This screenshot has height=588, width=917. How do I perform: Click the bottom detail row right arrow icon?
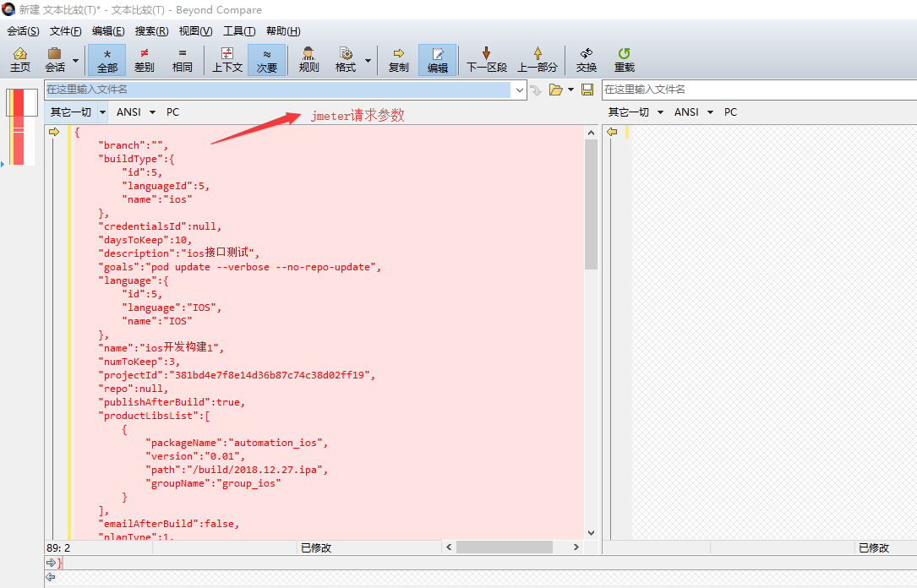coord(51,563)
